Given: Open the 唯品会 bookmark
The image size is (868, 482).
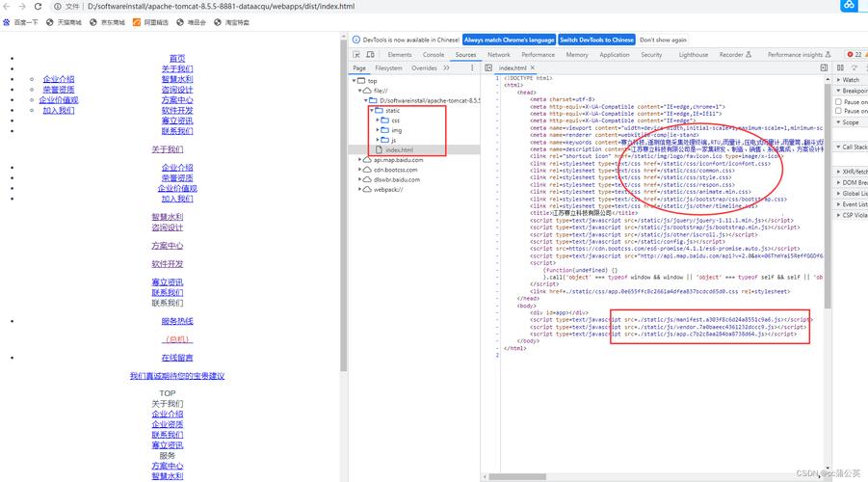Looking at the screenshot, I should tap(191, 23).
